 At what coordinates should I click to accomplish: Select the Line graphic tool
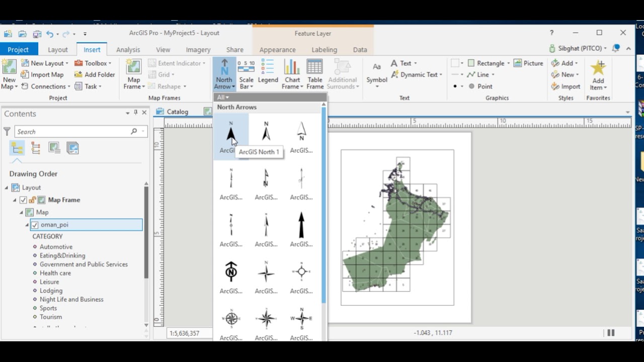pos(478,75)
